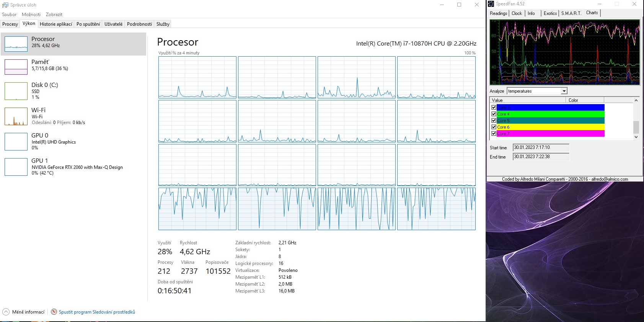Open the Analyze temperatures dropdown
The height and width of the screenshot is (322, 644).
point(564,91)
